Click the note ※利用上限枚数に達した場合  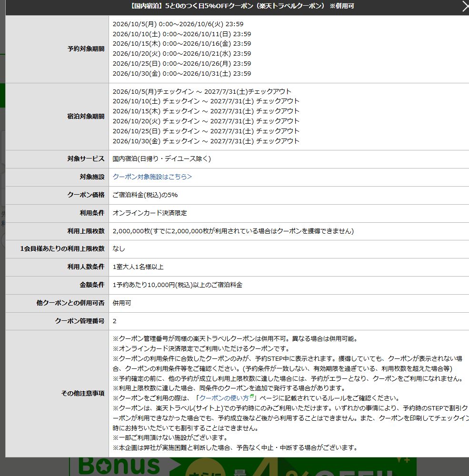click(230, 388)
